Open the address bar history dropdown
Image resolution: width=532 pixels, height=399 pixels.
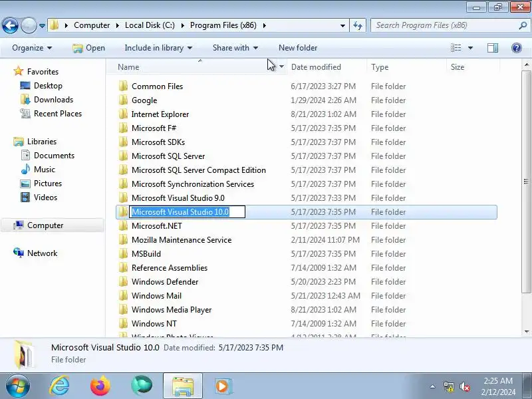(342, 25)
